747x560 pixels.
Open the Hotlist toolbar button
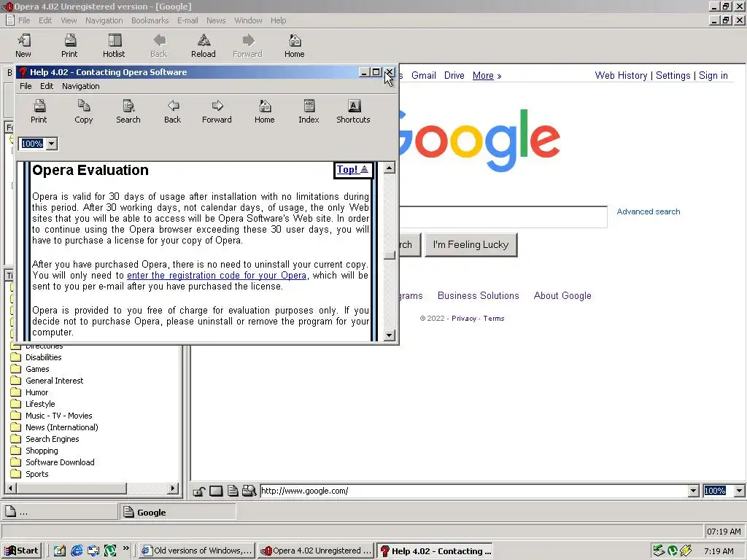[115, 46]
